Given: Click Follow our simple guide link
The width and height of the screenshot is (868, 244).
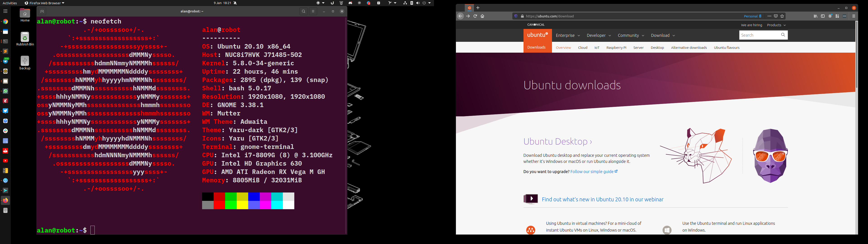Looking at the screenshot, I should click(594, 171).
